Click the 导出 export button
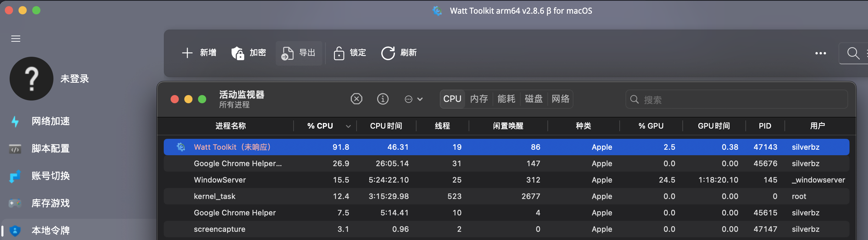Screen dimensions: 868x240 [x=299, y=53]
